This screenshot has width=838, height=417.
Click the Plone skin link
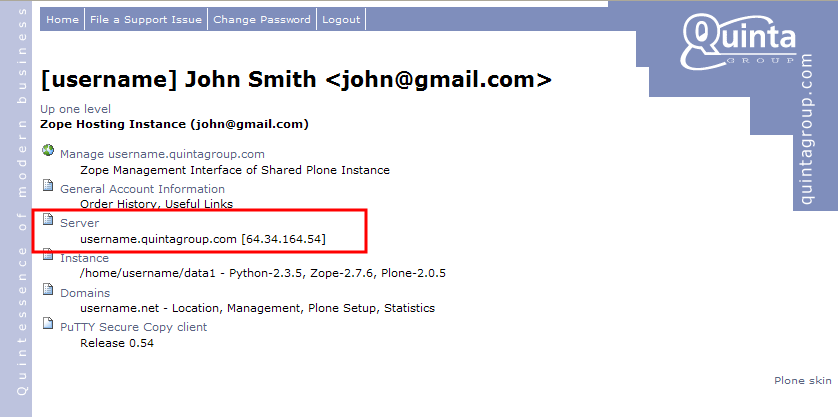tap(802, 381)
